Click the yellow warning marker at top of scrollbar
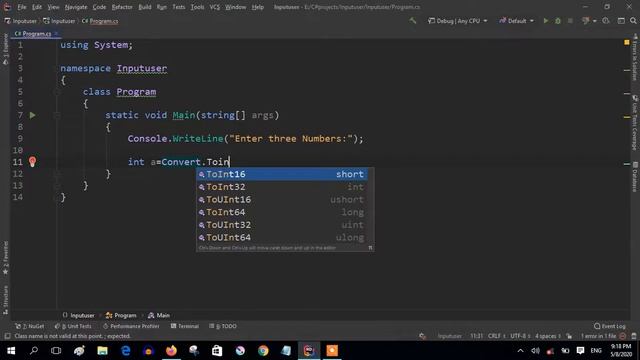 pos(627,42)
